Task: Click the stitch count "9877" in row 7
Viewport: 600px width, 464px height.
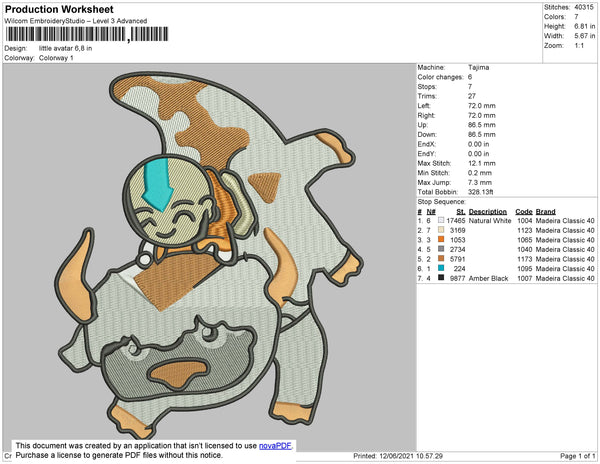Action: [x=458, y=278]
